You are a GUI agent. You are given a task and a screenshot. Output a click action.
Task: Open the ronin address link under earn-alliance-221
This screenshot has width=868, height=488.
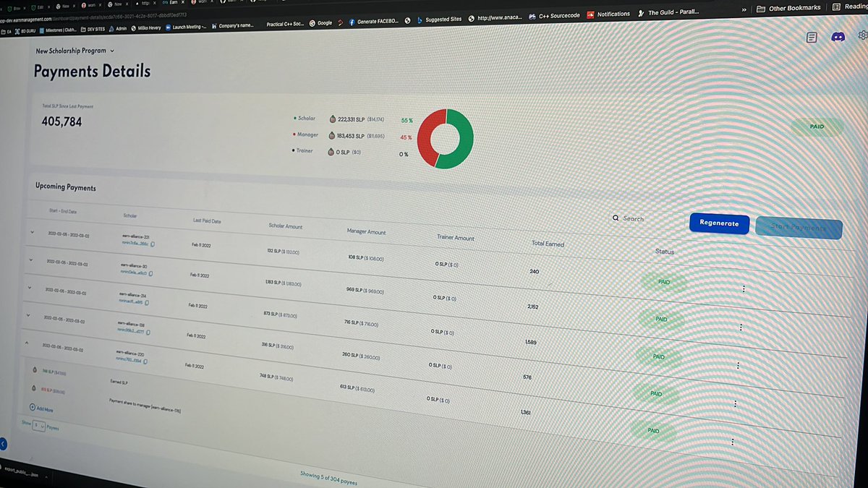(x=135, y=244)
